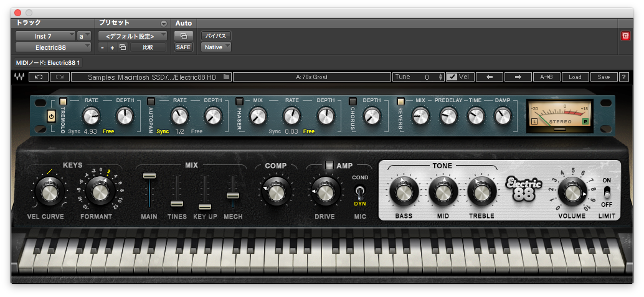Select Autopan Free mode

click(x=197, y=131)
